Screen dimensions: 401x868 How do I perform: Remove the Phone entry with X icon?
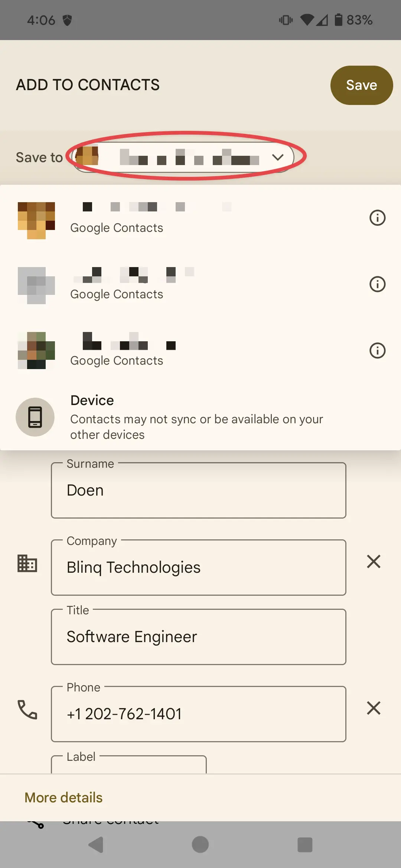[374, 708]
